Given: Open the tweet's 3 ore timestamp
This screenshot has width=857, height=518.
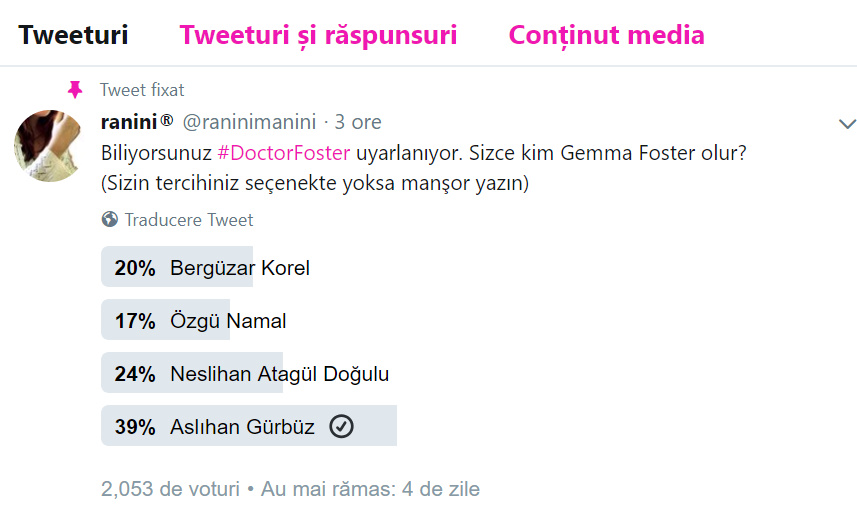Looking at the screenshot, I should click(358, 122).
